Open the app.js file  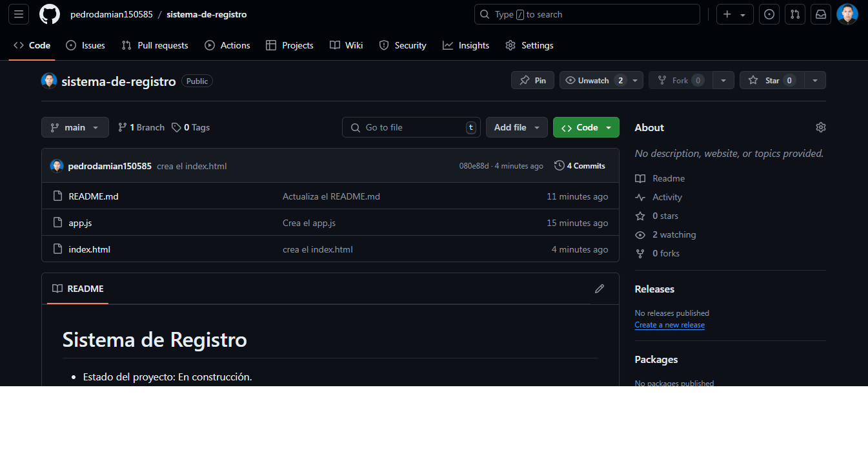[80, 223]
